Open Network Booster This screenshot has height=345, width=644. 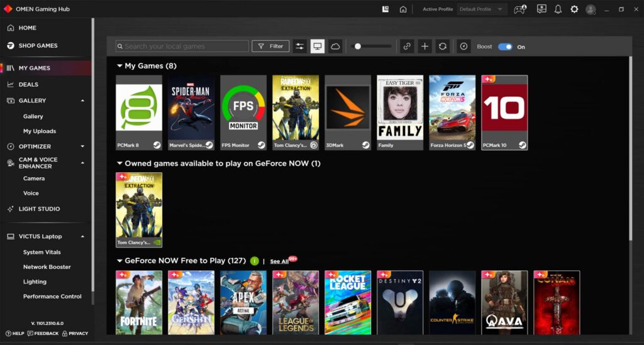pyautogui.click(x=47, y=267)
